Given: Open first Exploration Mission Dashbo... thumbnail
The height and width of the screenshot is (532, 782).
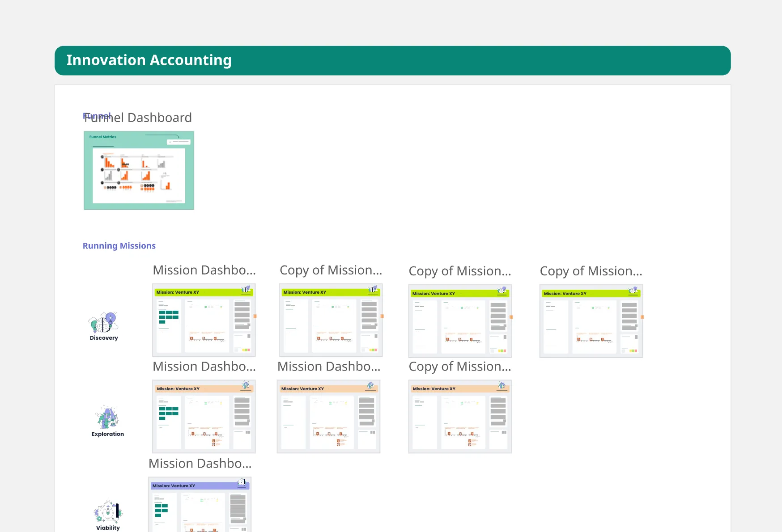Looking at the screenshot, I should click(x=204, y=417).
